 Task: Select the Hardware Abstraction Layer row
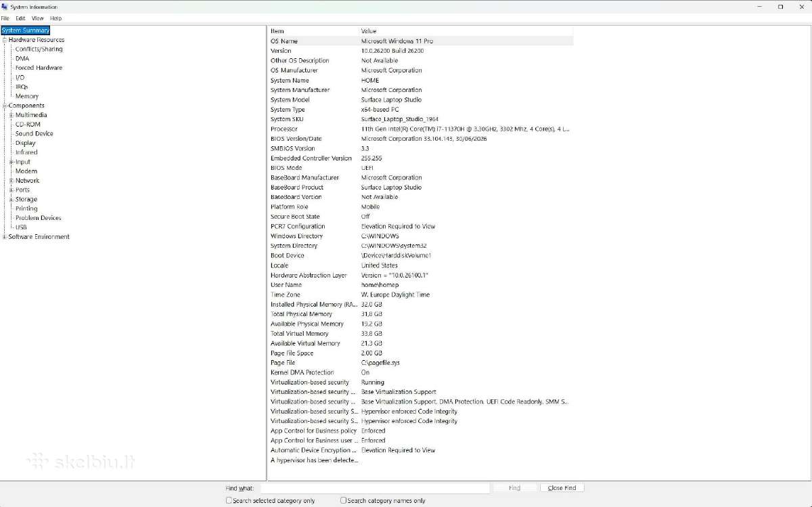pyautogui.click(x=421, y=275)
